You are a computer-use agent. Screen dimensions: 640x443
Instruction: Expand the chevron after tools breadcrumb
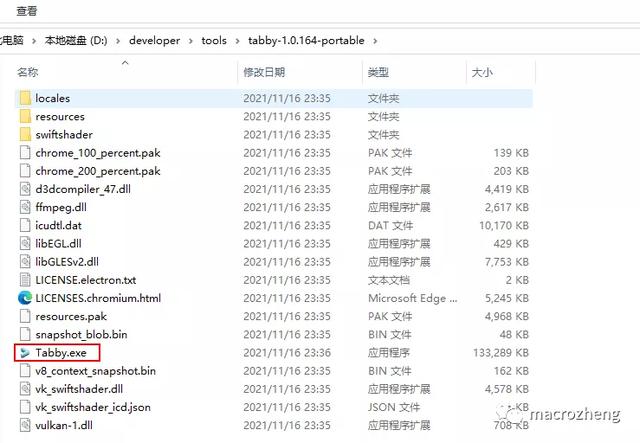pos(237,41)
